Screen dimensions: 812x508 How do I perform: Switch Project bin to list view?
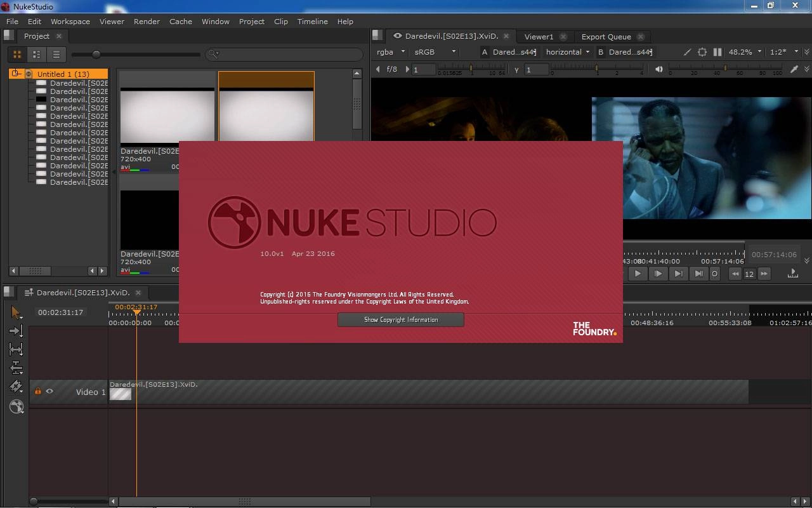coord(56,55)
